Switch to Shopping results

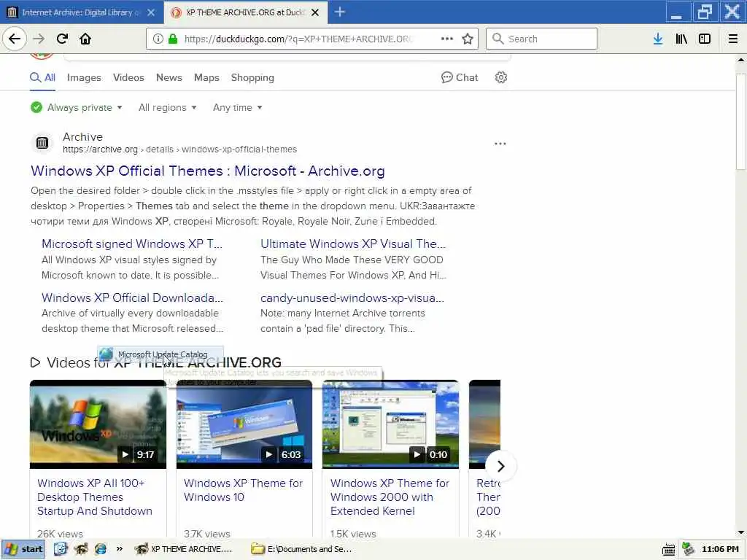252,77
